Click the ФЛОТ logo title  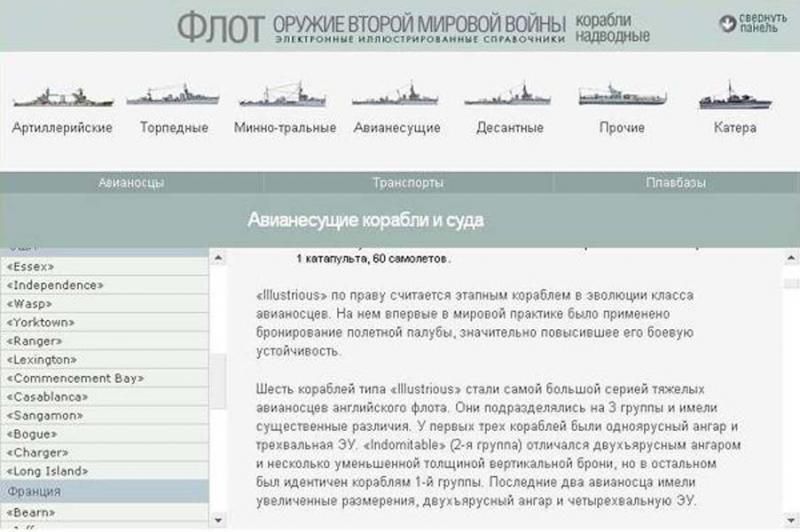coord(221,28)
